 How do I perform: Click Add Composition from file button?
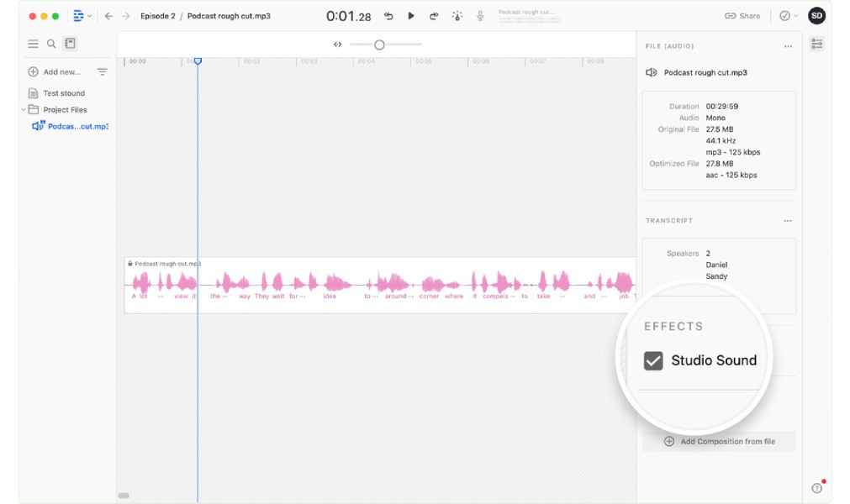coord(719,441)
